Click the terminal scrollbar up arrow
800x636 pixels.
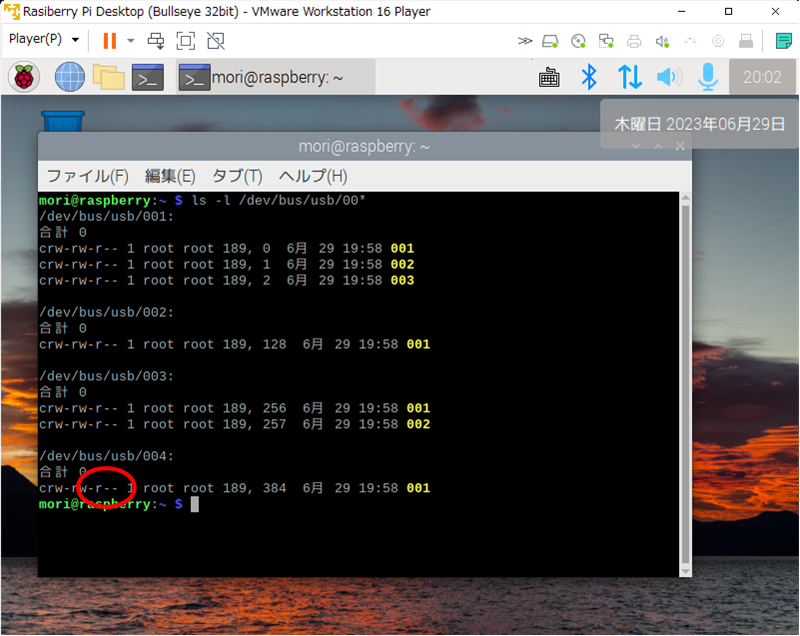[685, 198]
